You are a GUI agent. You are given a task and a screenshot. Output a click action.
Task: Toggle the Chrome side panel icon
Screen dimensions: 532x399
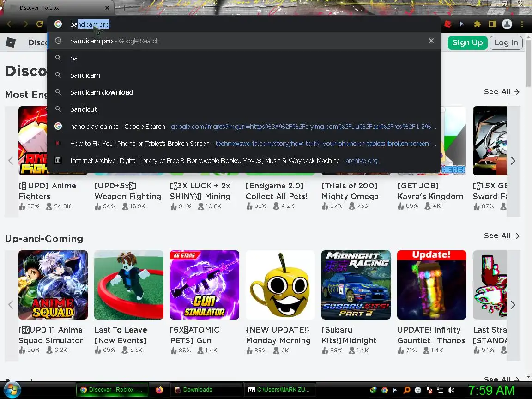pos(492,24)
